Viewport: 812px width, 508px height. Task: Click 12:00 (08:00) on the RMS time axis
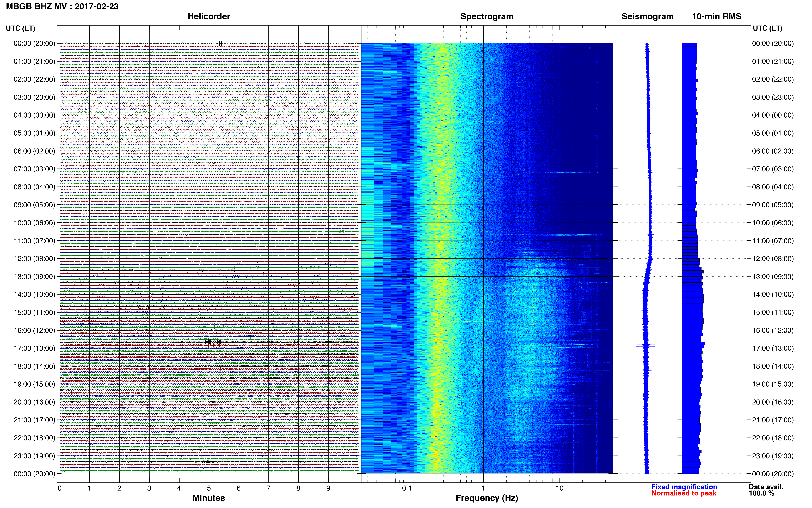773,259
